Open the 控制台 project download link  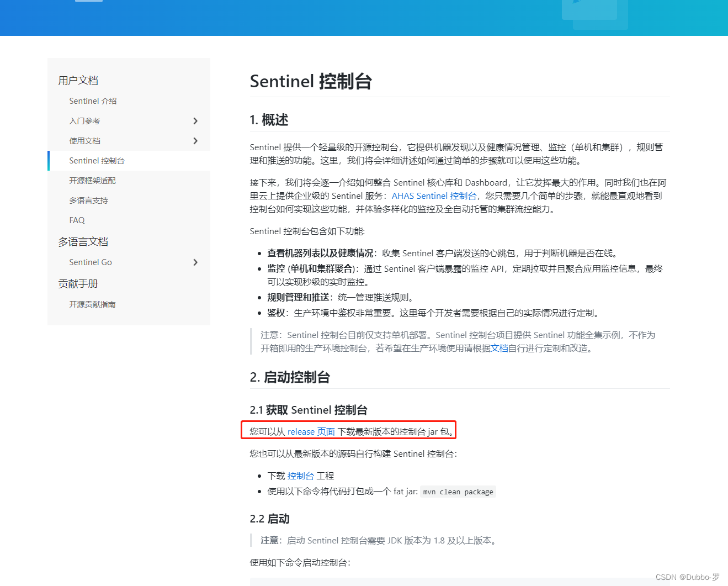click(301, 476)
